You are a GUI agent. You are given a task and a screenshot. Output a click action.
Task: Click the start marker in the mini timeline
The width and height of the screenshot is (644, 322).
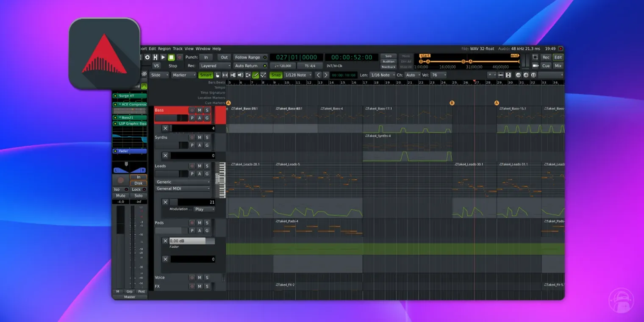(425, 56)
